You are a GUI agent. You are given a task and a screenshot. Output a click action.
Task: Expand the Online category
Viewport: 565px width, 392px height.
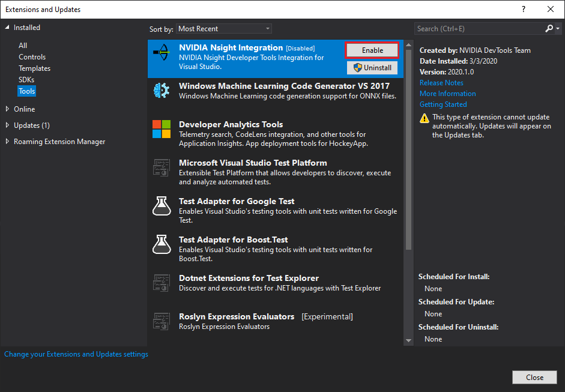click(8, 109)
